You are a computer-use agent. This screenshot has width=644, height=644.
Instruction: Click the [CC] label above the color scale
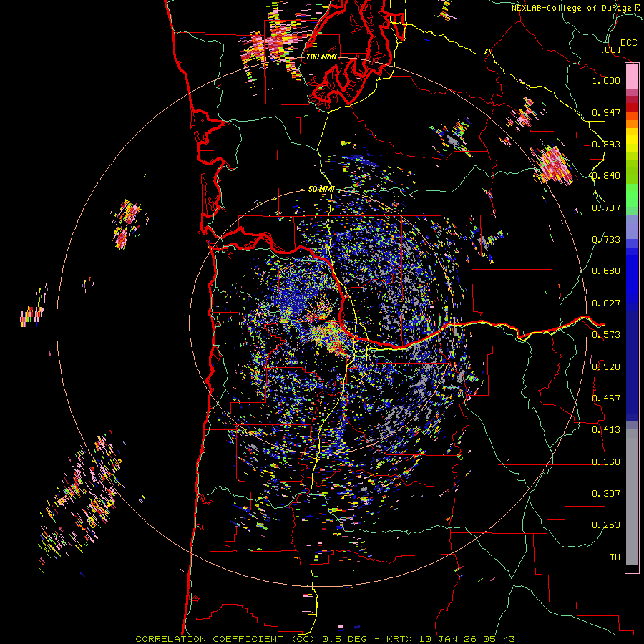coord(610,49)
